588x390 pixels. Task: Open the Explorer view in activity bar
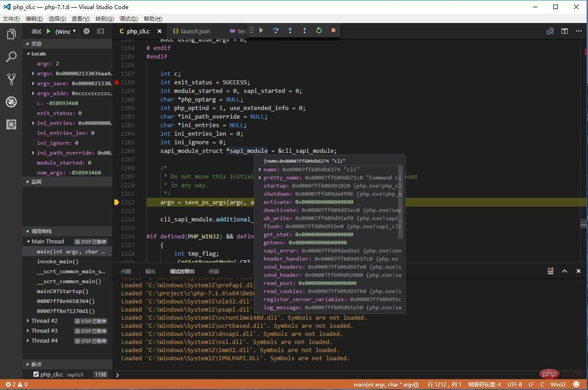tap(11, 34)
